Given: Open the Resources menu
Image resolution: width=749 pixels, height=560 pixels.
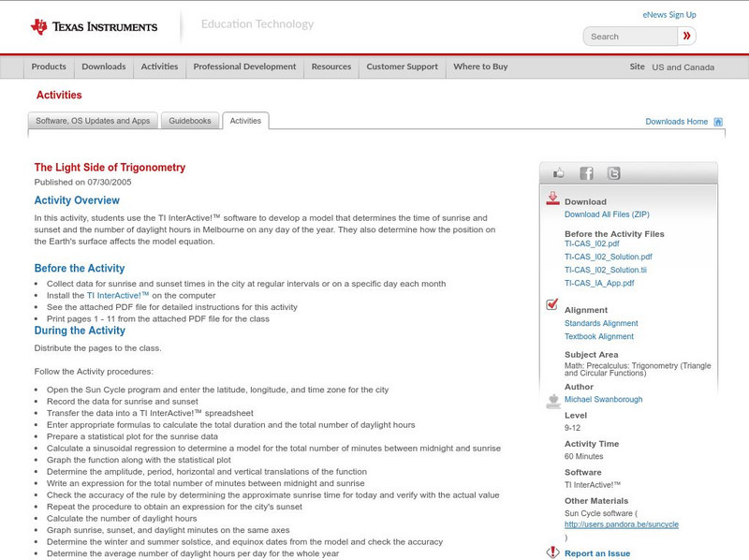Looking at the screenshot, I should coord(331,66).
